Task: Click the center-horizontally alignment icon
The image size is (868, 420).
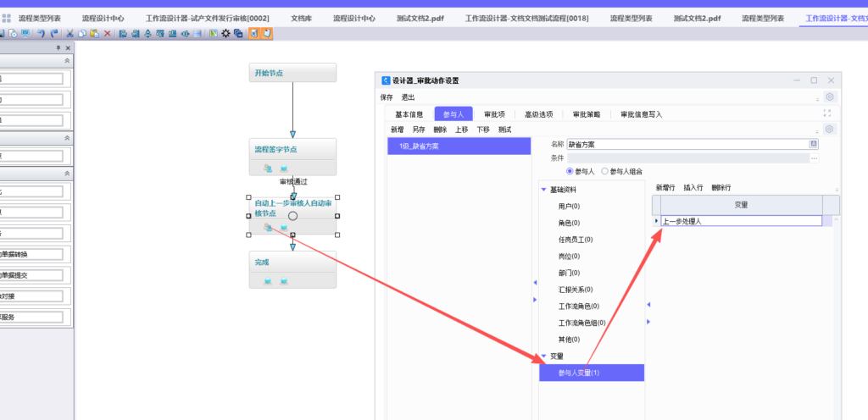Action: tap(147, 34)
